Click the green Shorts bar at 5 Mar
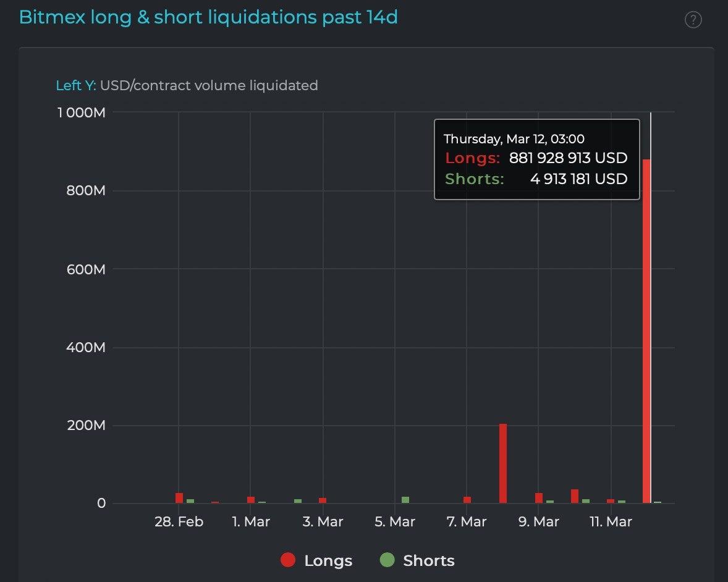The height and width of the screenshot is (582, 728). pyautogui.click(x=405, y=500)
